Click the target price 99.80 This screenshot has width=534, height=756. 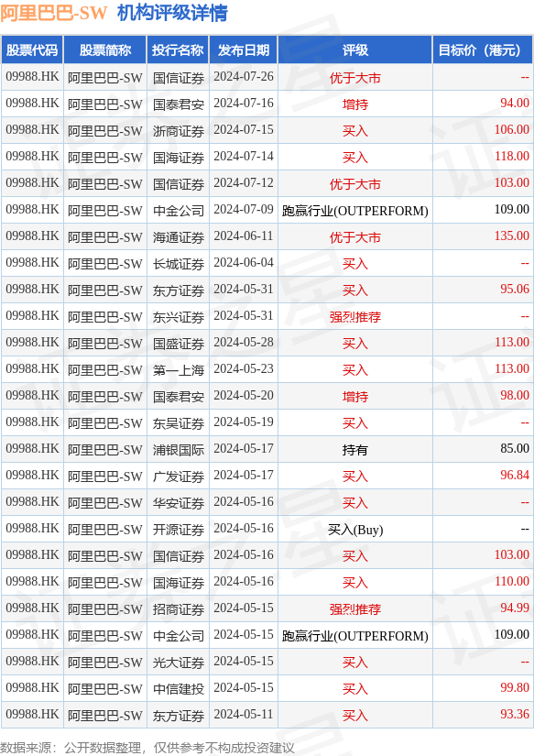pos(514,687)
